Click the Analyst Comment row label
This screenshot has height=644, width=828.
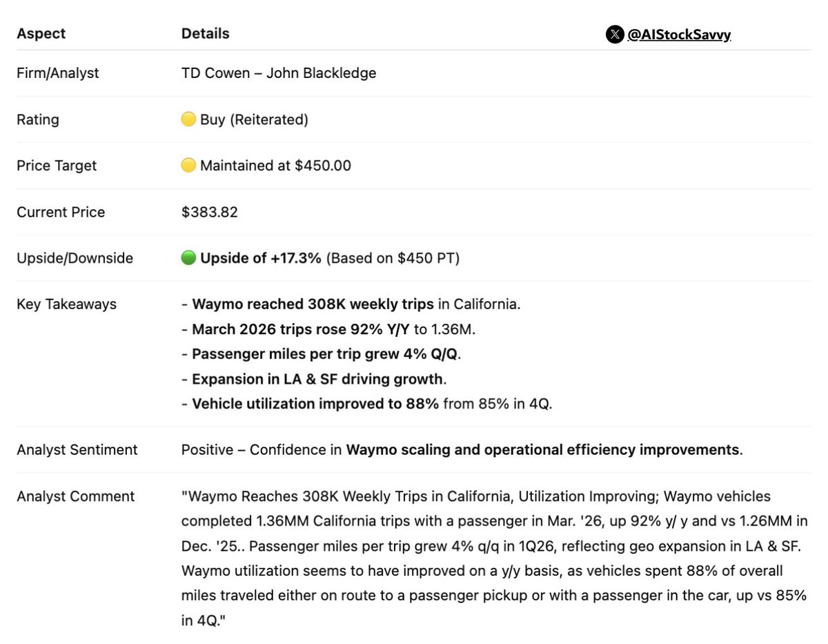[x=76, y=496]
